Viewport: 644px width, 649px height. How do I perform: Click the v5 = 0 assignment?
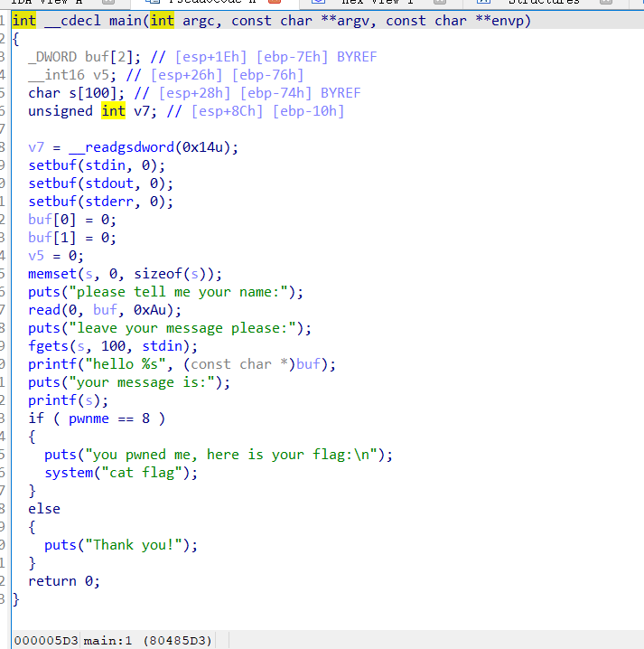(x=56, y=256)
